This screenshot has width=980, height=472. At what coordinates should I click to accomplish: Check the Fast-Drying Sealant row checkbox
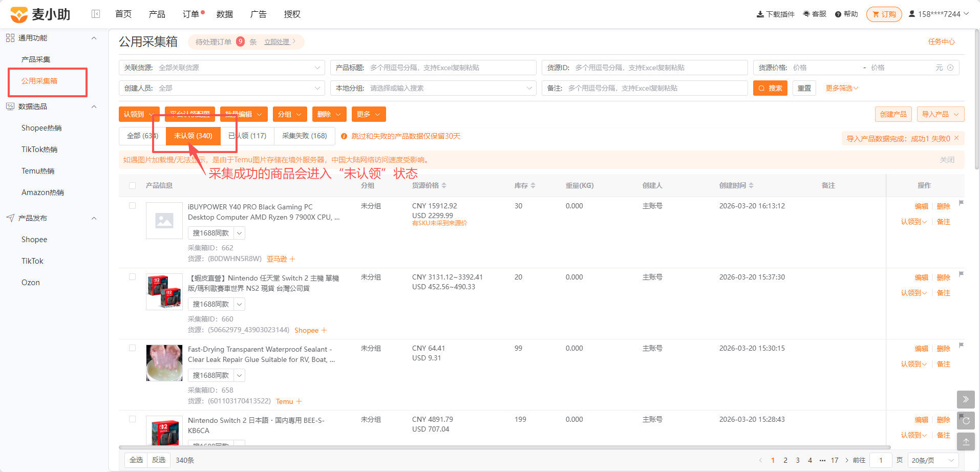tap(133, 348)
